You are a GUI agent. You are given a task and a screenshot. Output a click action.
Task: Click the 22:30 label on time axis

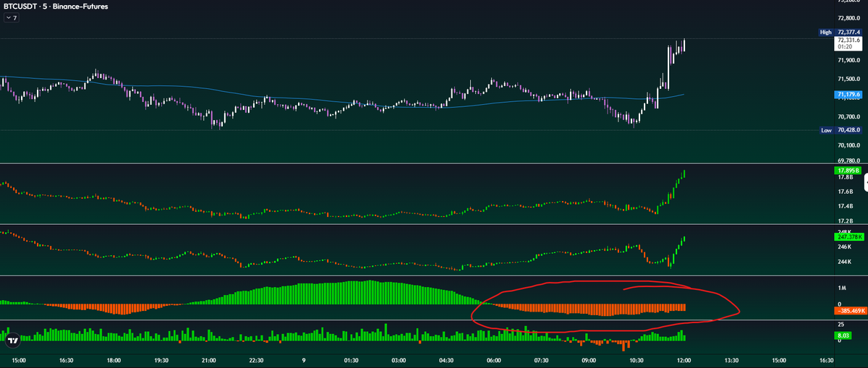tap(255, 359)
